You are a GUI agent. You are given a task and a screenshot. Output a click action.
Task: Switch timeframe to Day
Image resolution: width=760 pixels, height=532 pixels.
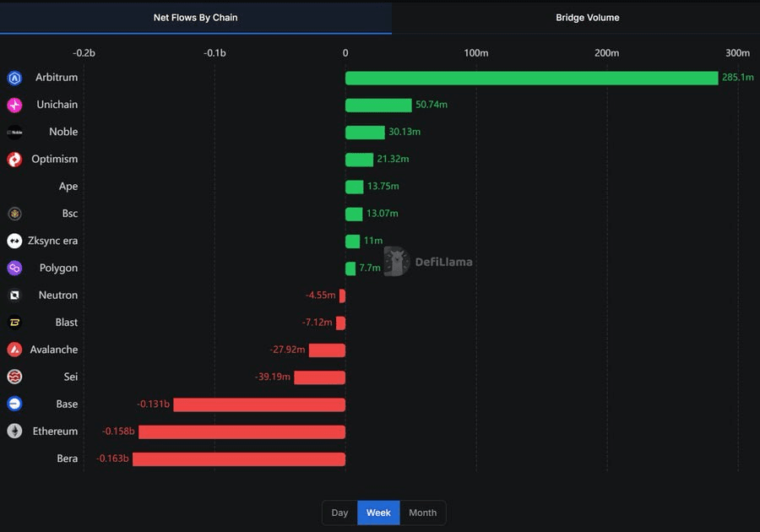(x=339, y=513)
